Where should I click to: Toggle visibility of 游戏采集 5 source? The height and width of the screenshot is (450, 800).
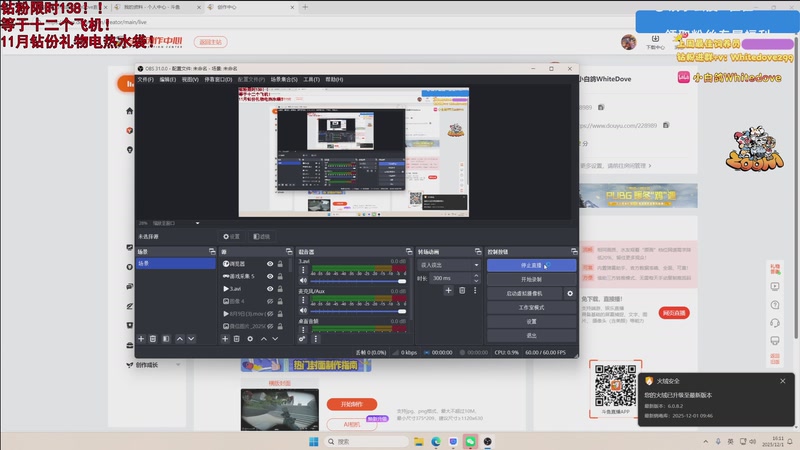pos(270,276)
